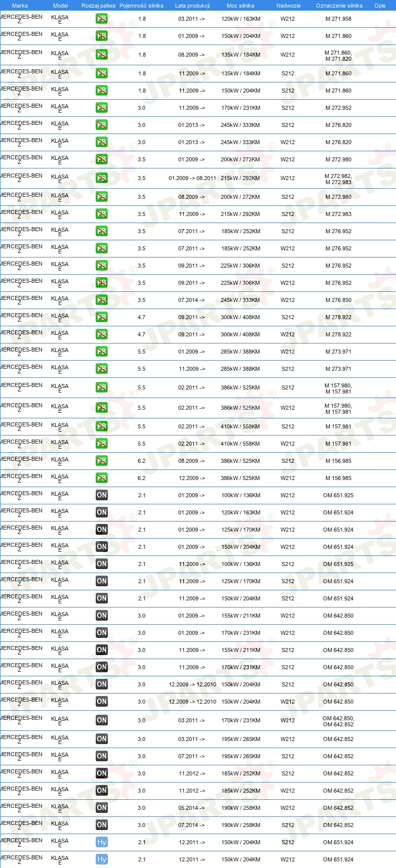Click the ON icon in the OM 642.850, OM 642.852 row
This screenshot has height=868, width=396.
[x=101, y=720]
